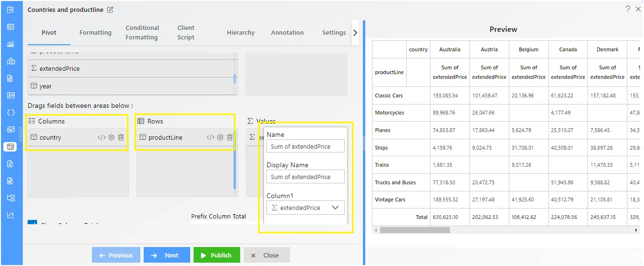
Task: Click the Classic Cars row label
Action: click(389, 95)
